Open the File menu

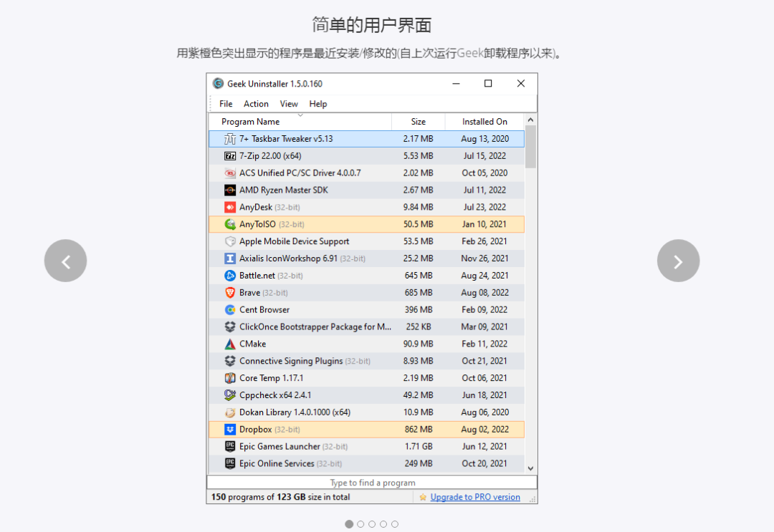[x=226, y=104]
